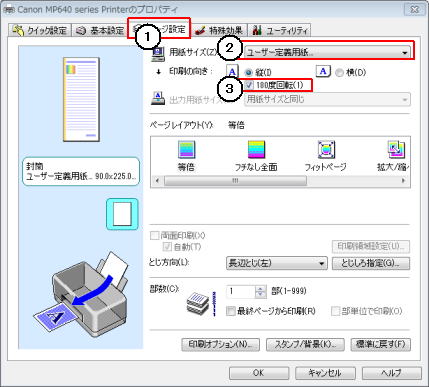Click the 封筒 ユーザー定義用紙 info box
Image resolution: width=429 pixels, height=387 pixels.
[x=81, y=171]
